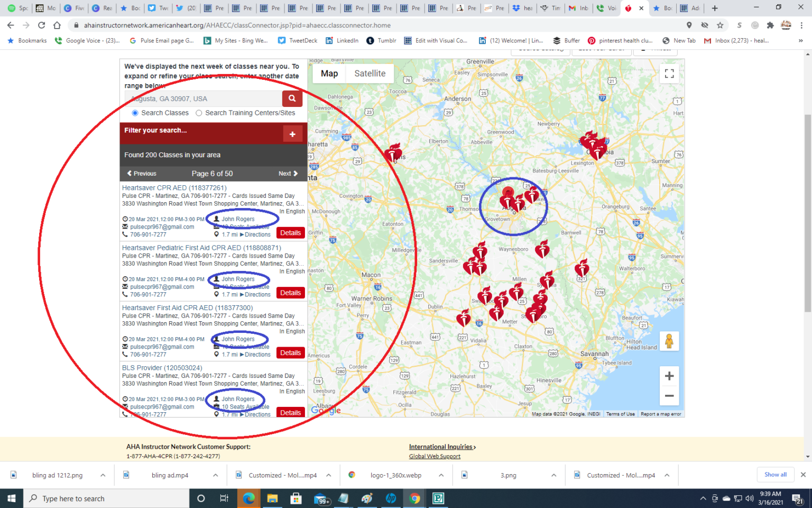
Task: Expand the Filter your search panel
Action: click(292, 134)
